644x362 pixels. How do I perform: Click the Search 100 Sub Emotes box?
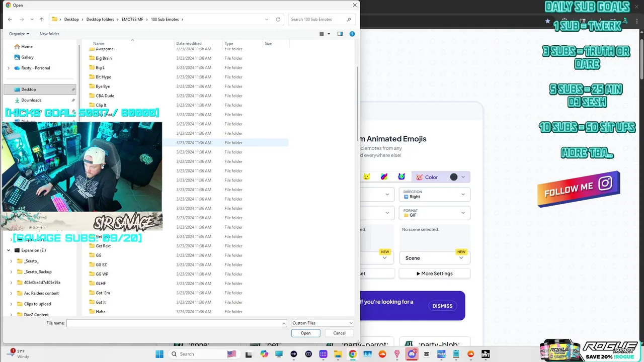click(321, 20)
